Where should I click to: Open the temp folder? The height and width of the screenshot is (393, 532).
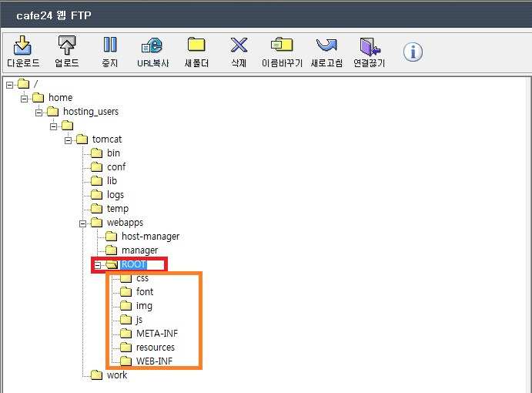click(x=118, y=209)
